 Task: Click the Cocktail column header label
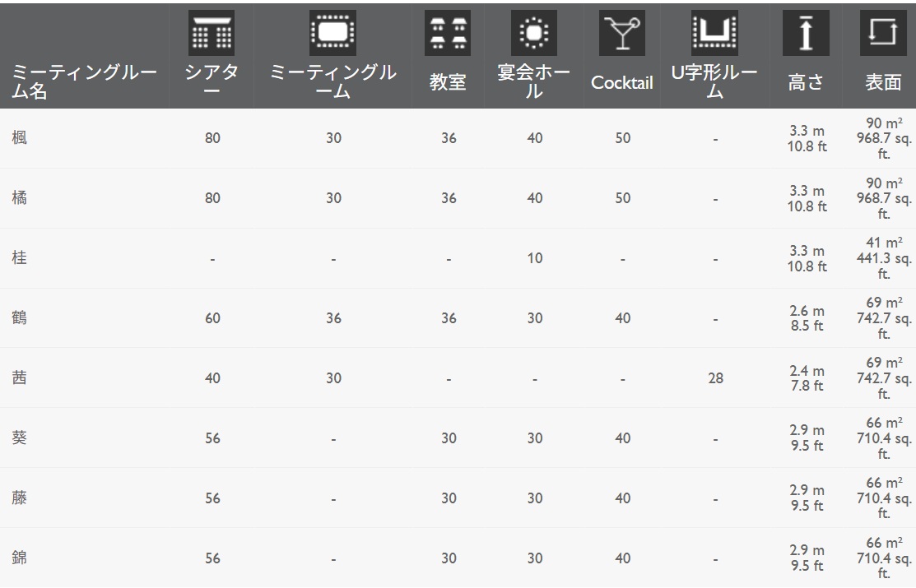coord(622,83)
